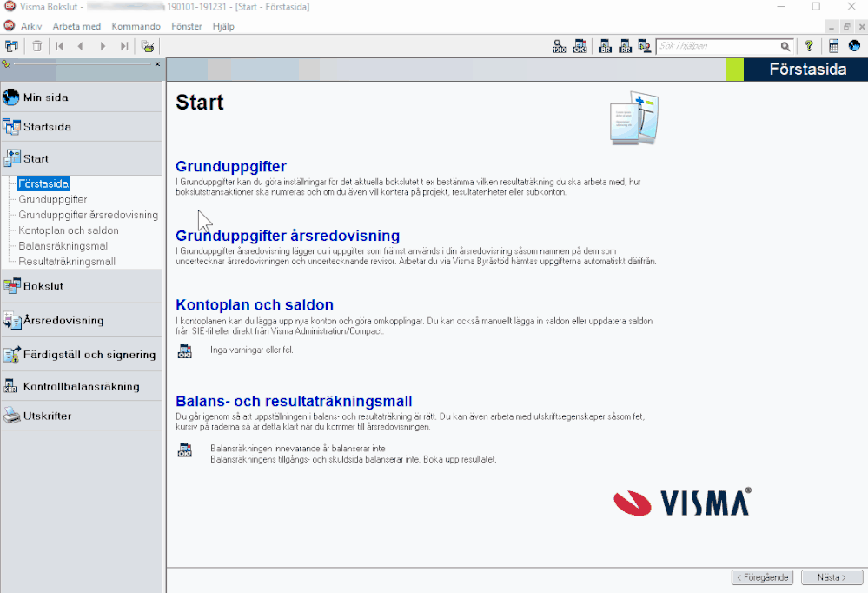
Task: Open the BR balance sheet toolbar icon
Action: (x=605, y=46)
